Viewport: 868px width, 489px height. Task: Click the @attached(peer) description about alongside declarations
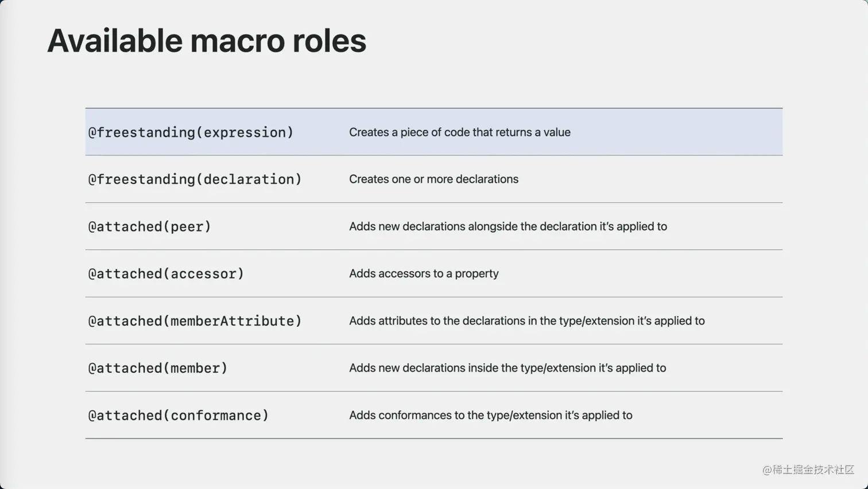(507, 226)
